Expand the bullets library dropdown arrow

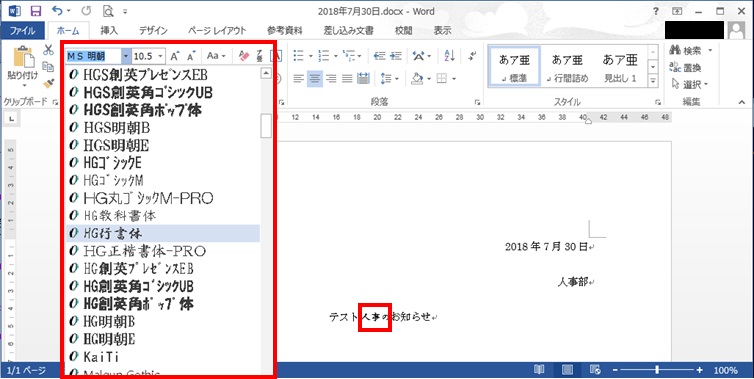310,56
